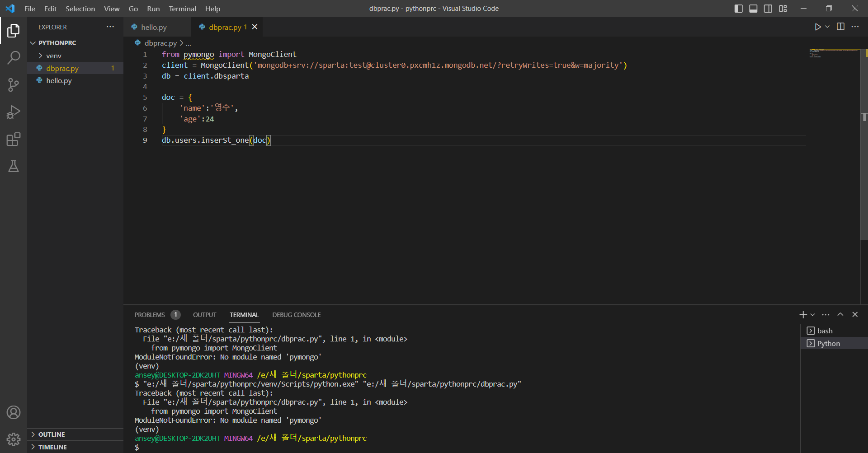Close the terminal panel
Image resolution: width=868 pixels, height=453 pixels.
855,315
